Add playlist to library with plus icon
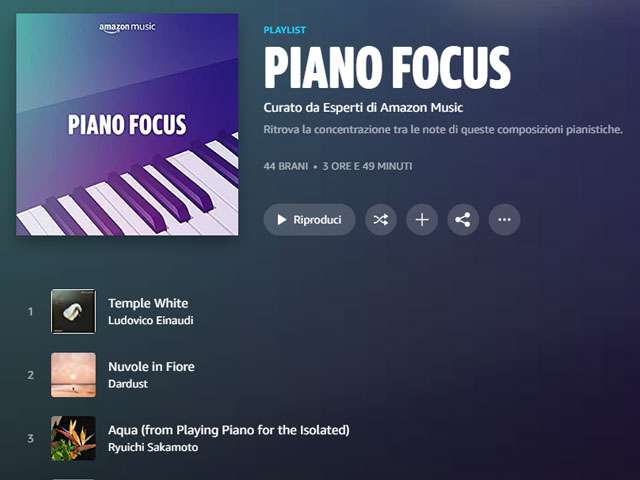 (x=422, y=220)
